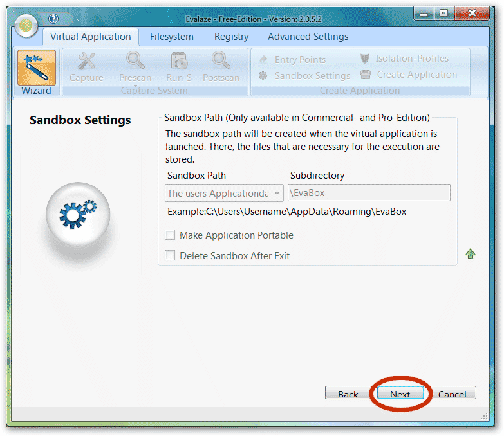Switch to the Filesystem tab

point(172,37)
